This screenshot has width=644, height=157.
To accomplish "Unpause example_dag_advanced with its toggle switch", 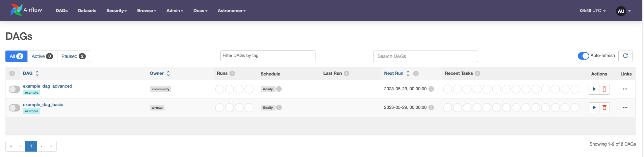I will [x=15, y=89].
